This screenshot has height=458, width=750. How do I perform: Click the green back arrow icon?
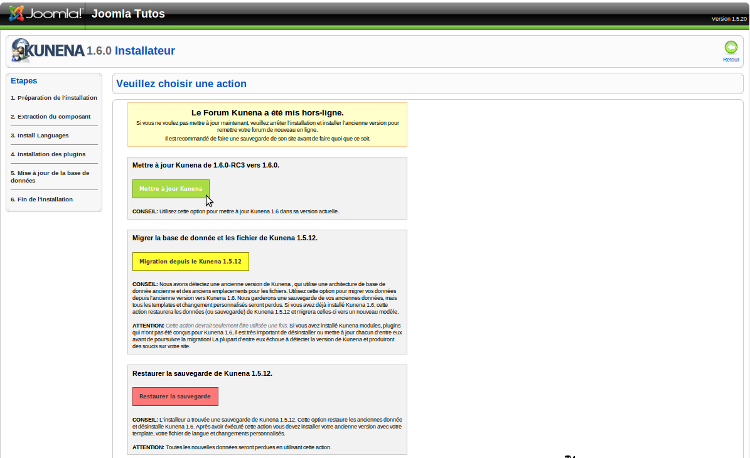731,48
